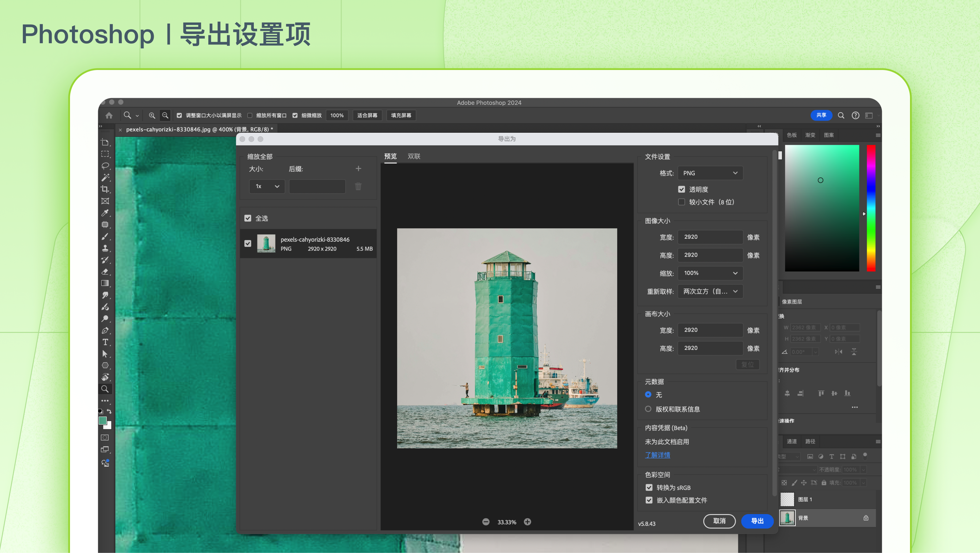Select the Clone Stamp tool

[x=105, y=248]
